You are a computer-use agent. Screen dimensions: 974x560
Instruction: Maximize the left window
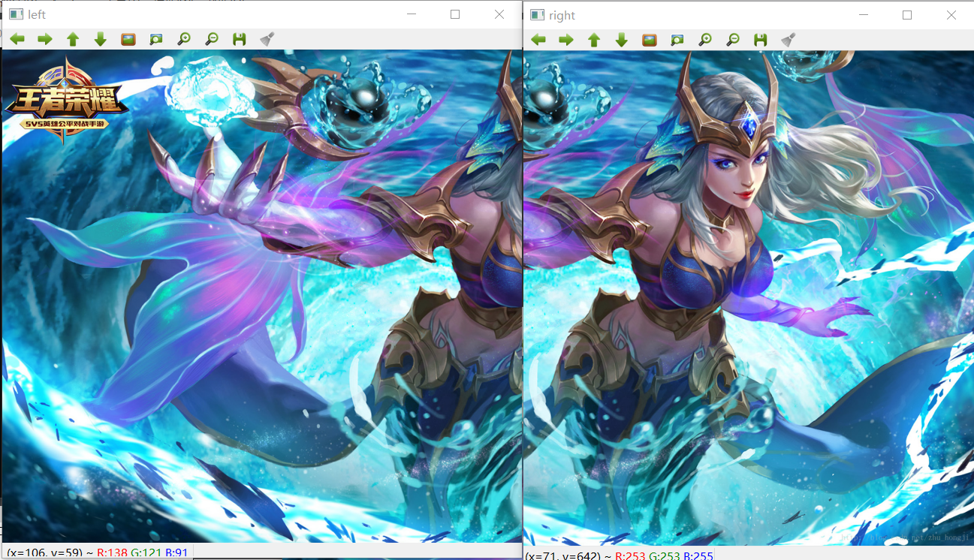pyautogui.click(x=455, y=14)
